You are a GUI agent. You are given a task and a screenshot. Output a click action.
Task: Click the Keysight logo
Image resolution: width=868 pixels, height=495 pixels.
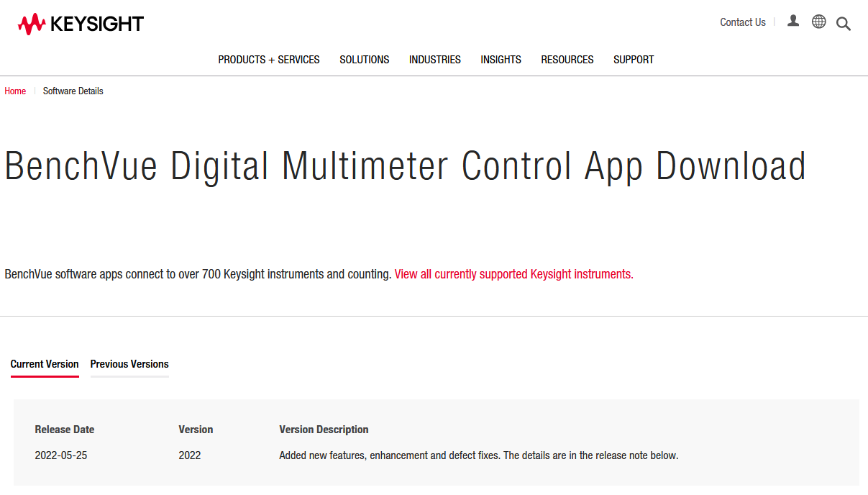tap(81, 24)
